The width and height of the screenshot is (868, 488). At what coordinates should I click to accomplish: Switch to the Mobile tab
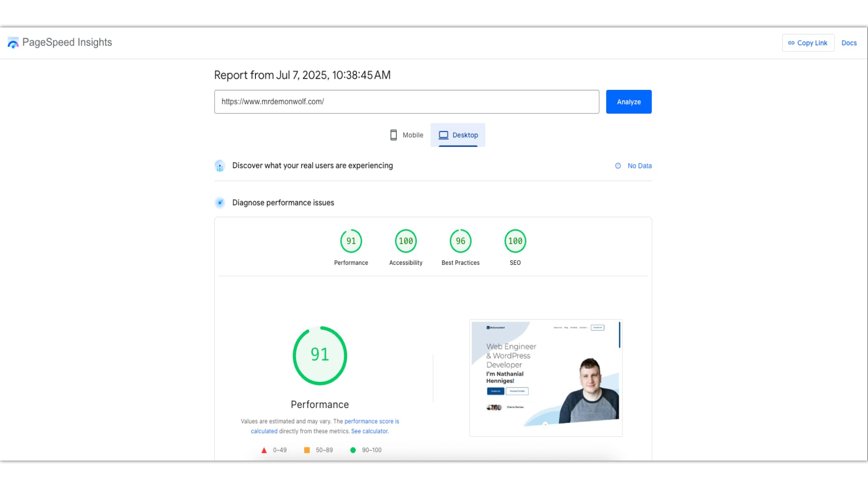point(406,135)
